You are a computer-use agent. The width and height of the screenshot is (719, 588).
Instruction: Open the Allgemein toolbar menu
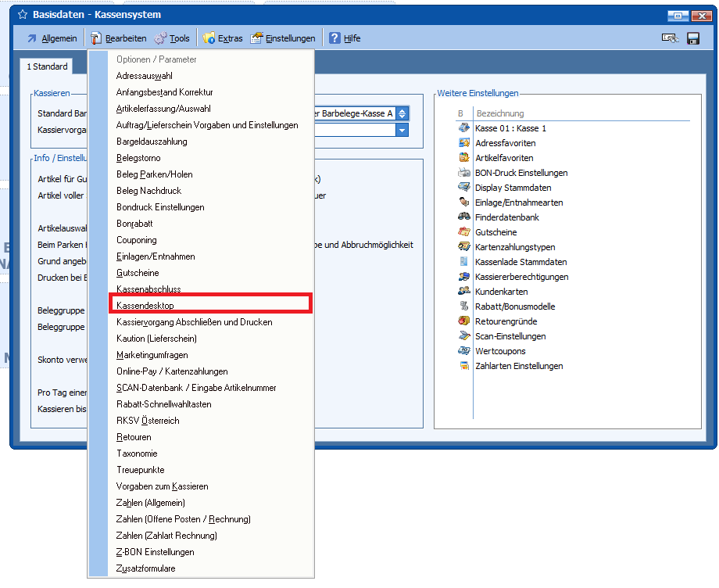pyautogui.click(x=52, y=38)
